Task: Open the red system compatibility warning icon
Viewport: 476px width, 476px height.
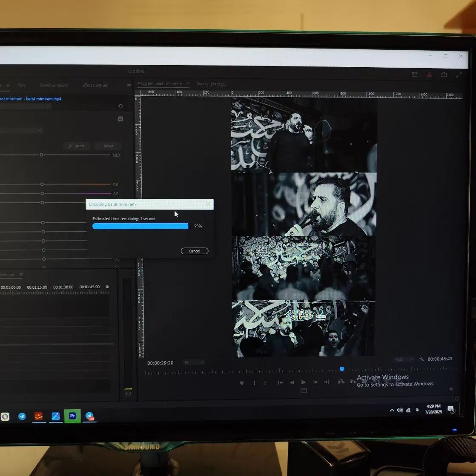Action: point(429,75)
